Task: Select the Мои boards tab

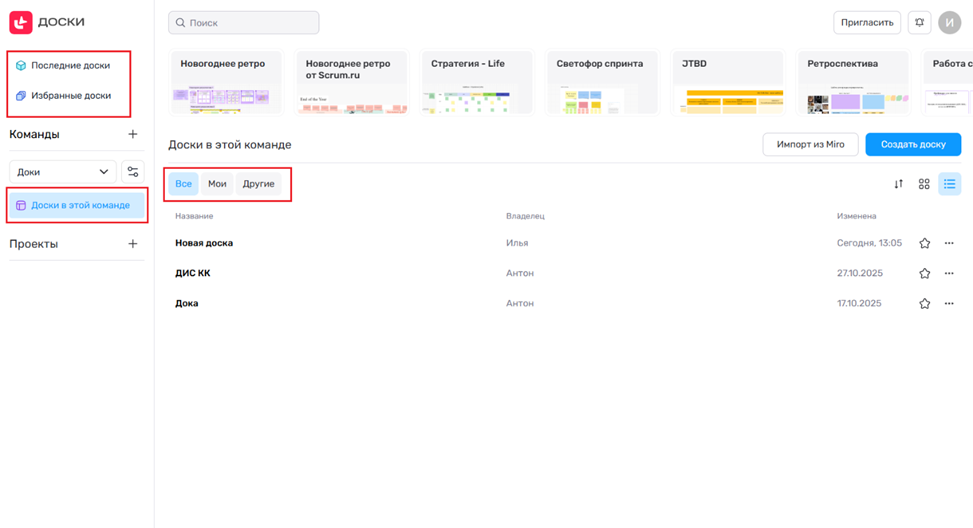Action: coord(217,184)
